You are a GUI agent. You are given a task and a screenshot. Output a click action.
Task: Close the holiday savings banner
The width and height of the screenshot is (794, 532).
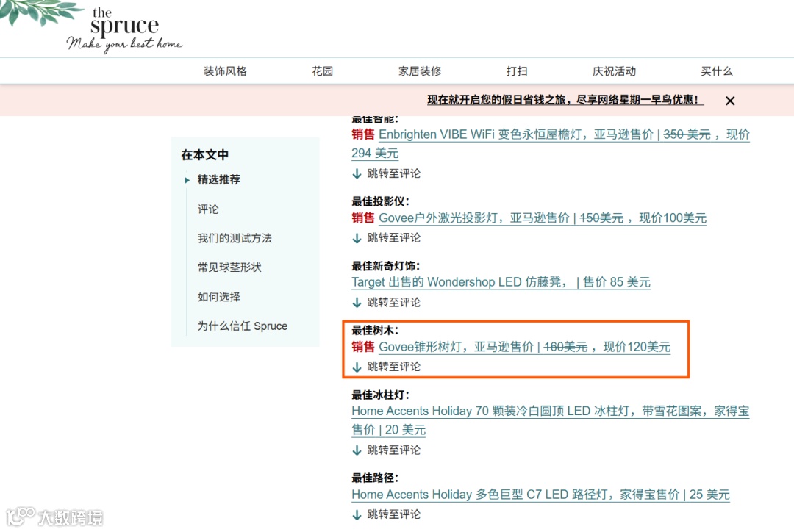[730, 101]
